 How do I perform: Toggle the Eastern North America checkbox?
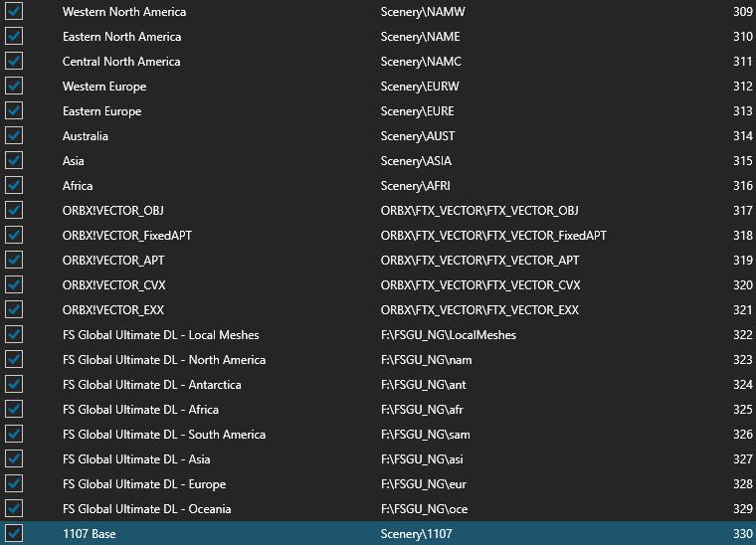pyautogui.click(x=14, y=37)
